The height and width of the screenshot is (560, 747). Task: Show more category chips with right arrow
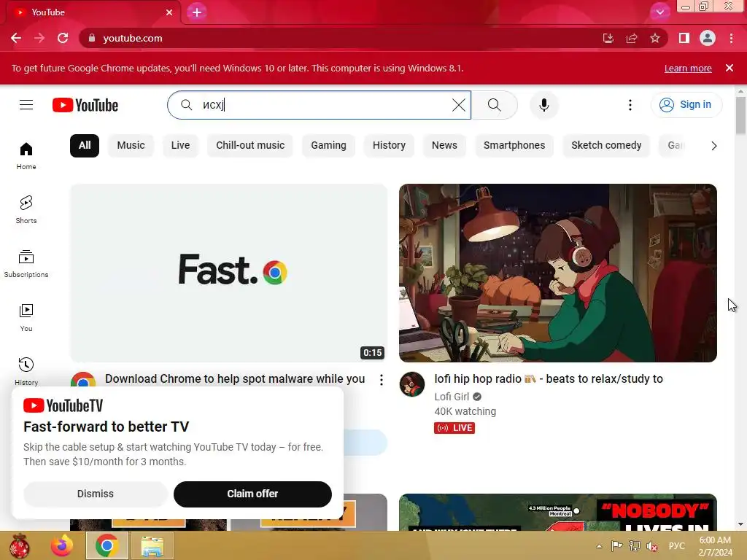tap(713, 146)
